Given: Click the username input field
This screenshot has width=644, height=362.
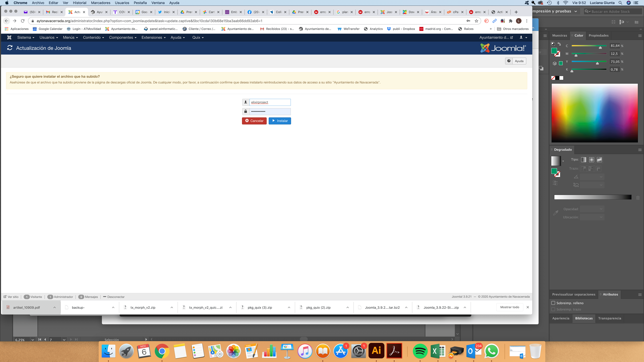Looking at the screenshot, I should pos(270,102).
